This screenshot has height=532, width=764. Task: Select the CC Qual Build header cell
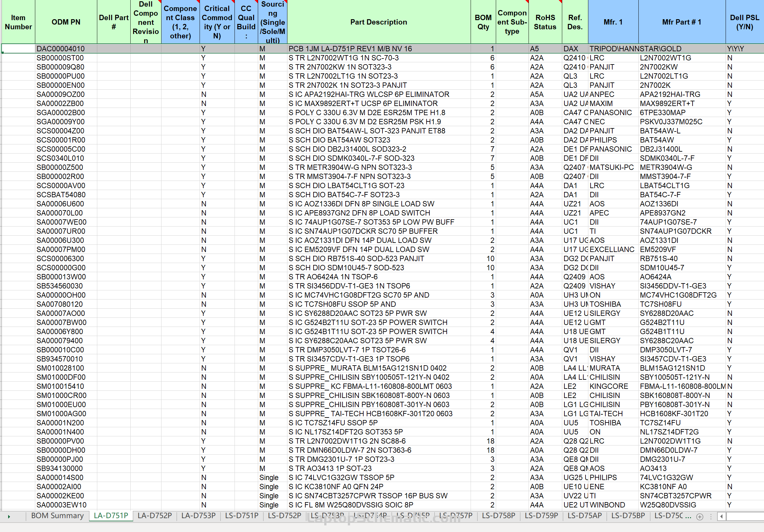coord(246,22)
